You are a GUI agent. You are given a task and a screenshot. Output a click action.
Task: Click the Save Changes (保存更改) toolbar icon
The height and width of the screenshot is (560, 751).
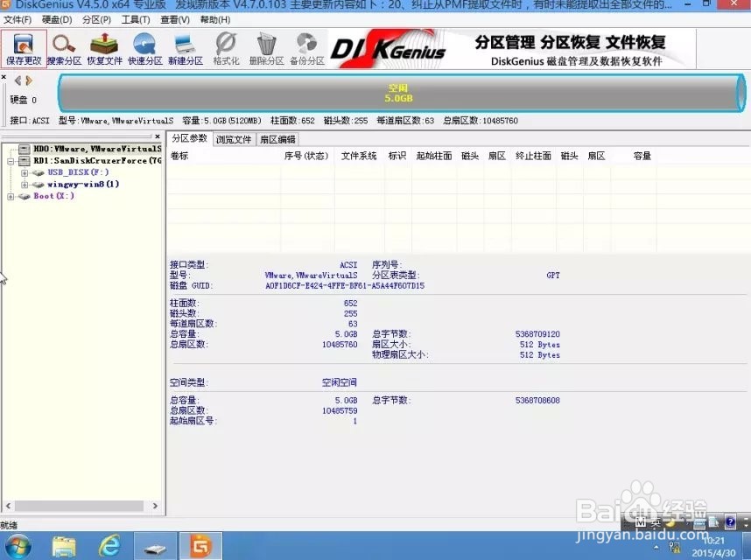point(24,49)
